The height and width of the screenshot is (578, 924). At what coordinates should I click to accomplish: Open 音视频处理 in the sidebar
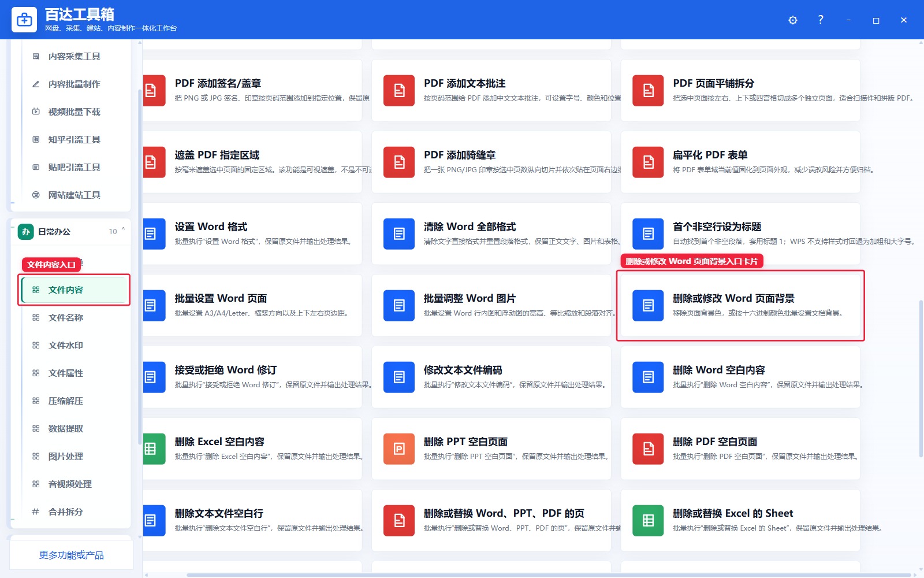pyautogui.click(x=74, y=484)
